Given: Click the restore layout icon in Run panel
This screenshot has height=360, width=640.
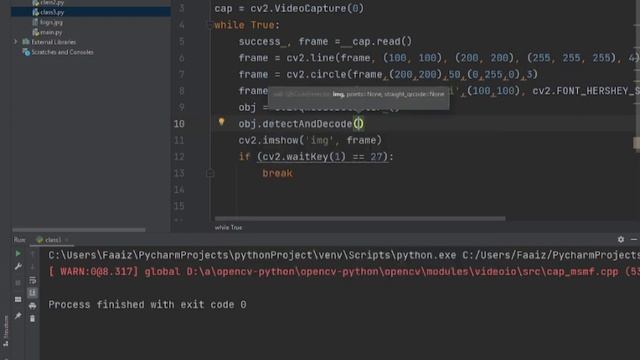Looking at the screenshot, I should coord(18,299).
